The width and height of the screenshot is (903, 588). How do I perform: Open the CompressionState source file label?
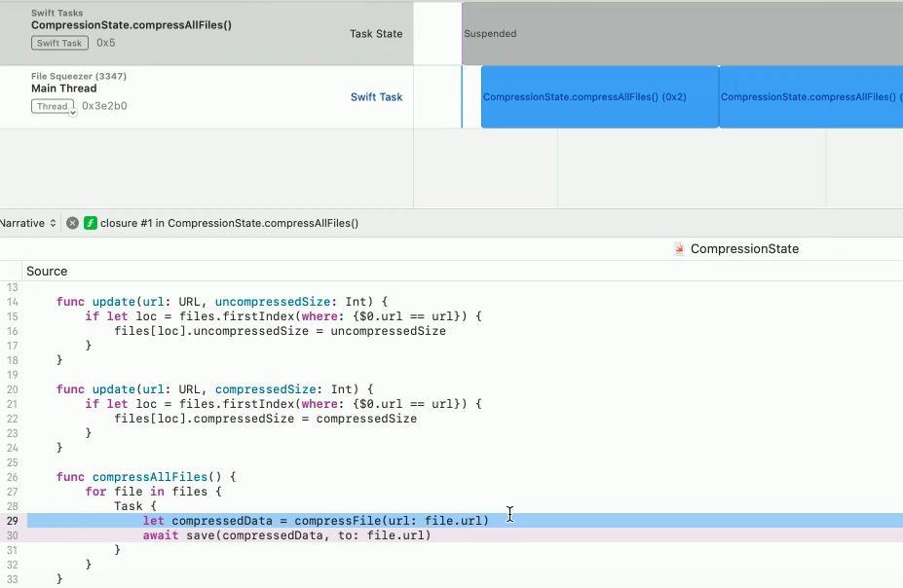click(x=744, y=249)
